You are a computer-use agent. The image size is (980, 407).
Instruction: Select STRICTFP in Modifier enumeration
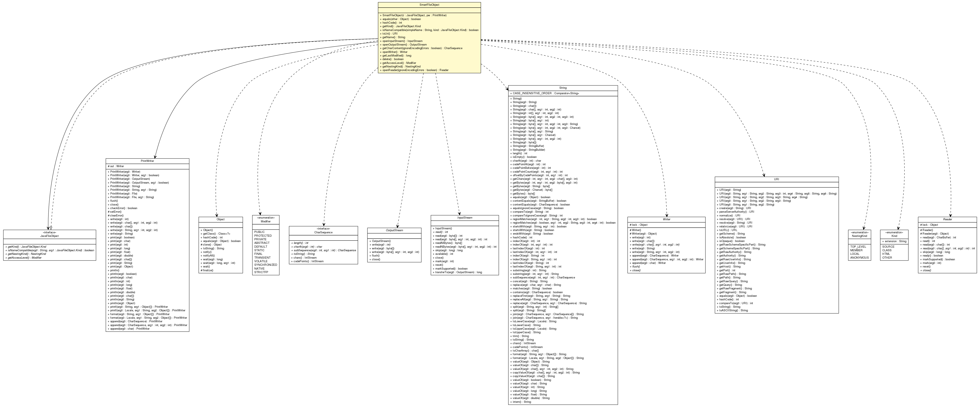(261, 273)
